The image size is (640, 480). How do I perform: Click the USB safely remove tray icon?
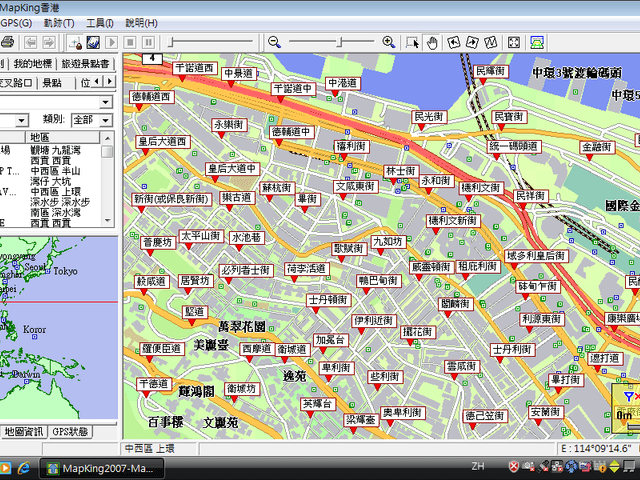[543, 466]
